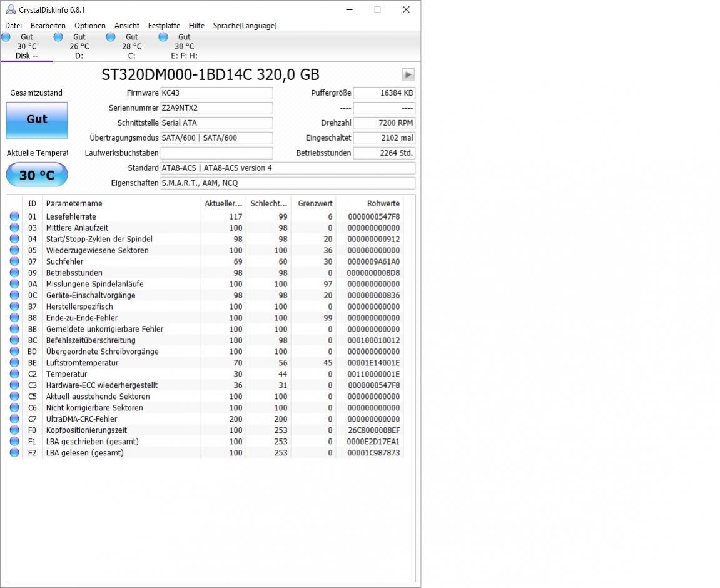Click status icon of Übergeordnete Schreibvorgänge row

[14, 351]
